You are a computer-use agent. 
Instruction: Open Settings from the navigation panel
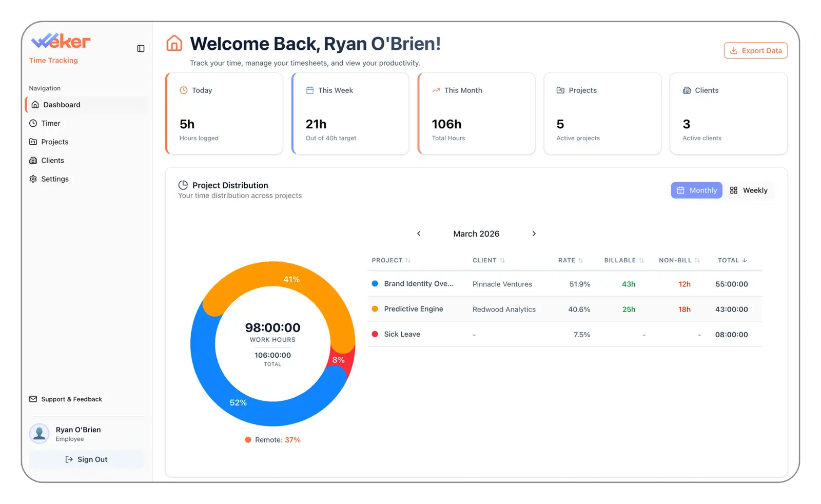55,179
